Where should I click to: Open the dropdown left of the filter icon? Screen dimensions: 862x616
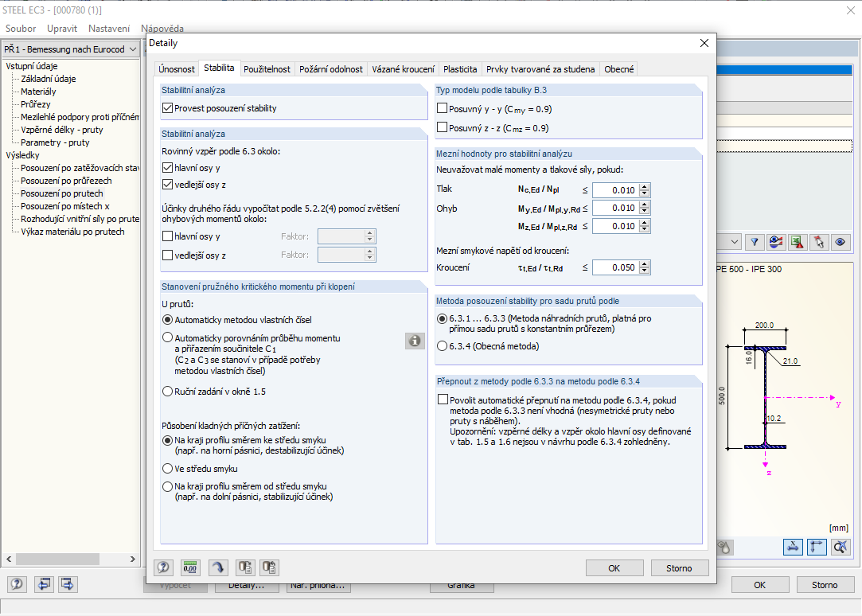(x=735, y=242)
